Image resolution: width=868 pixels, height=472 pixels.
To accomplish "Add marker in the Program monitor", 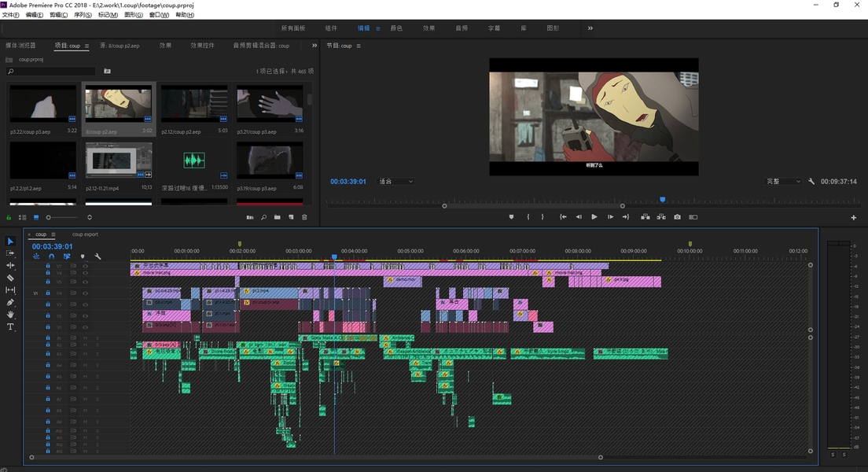I will pos(511,217).
